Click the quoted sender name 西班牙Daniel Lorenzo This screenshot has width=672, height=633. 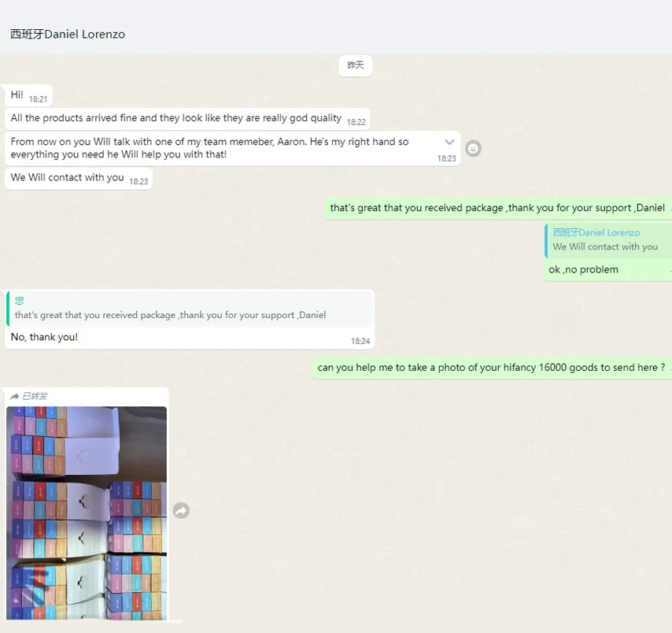596,232
